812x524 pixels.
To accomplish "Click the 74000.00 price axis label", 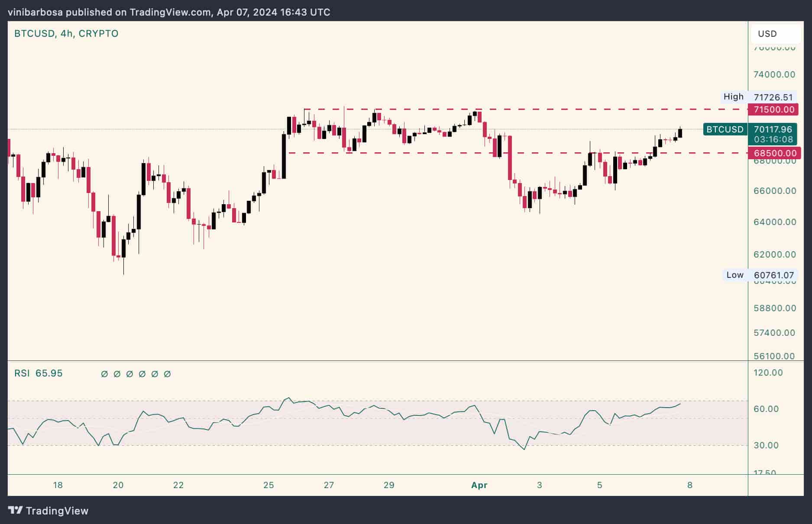I will point(774,74).
